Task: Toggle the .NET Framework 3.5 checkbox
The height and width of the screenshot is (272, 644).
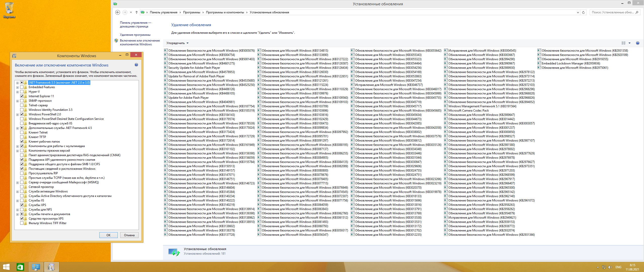Action: [22, 83]
